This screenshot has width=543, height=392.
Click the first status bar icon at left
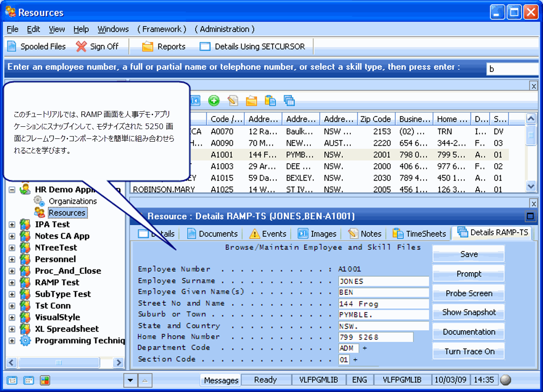click(x=12, y=380)
